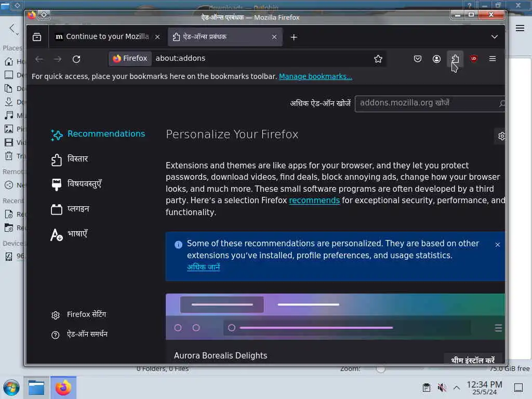Click the Firefox identity badge in address bar
The image size is (532, 399).
130,58
